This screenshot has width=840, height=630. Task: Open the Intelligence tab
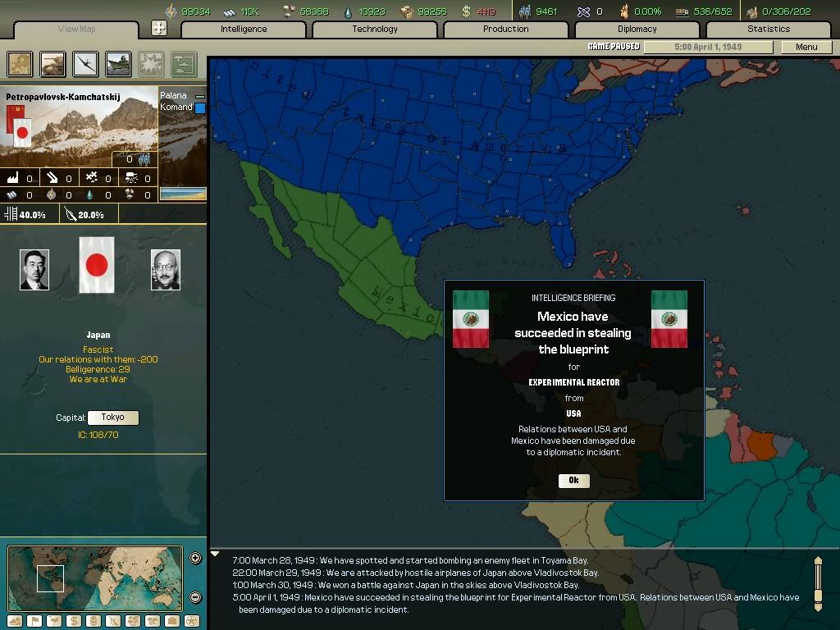tap(244, 29)
